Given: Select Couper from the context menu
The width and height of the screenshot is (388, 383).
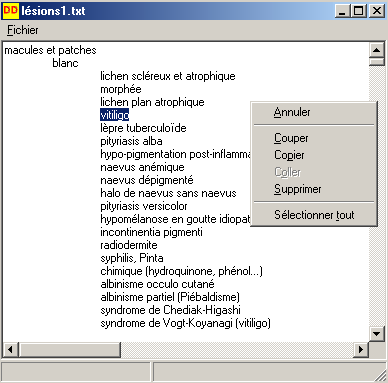Looking at the screenshot, I should point(291,138).
